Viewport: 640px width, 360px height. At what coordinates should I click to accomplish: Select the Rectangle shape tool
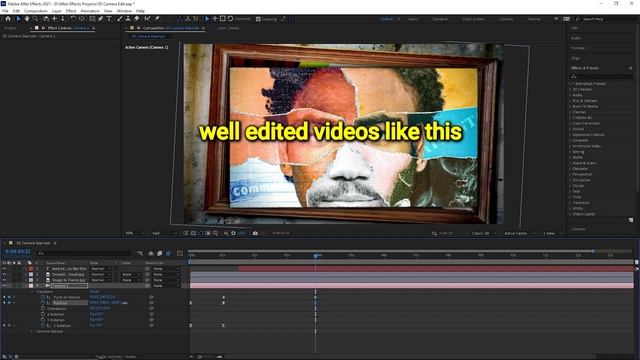[x=92, y=19]
